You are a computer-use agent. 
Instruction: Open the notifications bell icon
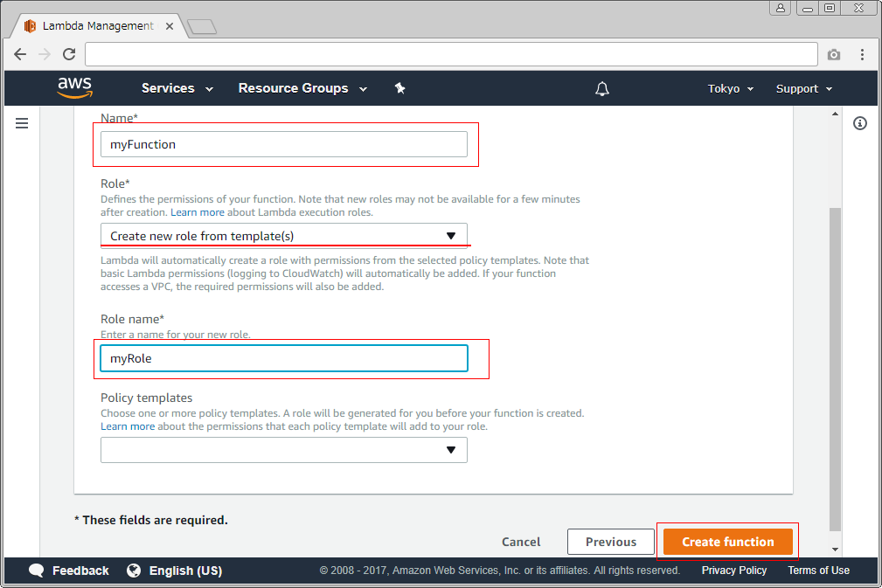pyautogui.click(x=602, y=88)
